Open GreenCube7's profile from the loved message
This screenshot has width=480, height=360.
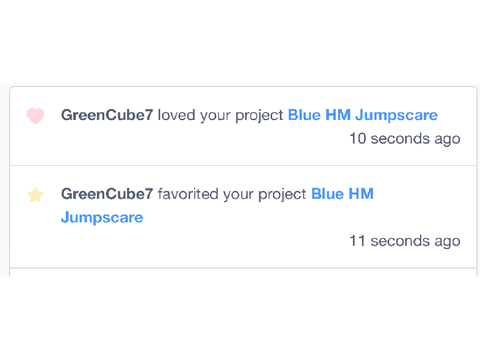107,115
